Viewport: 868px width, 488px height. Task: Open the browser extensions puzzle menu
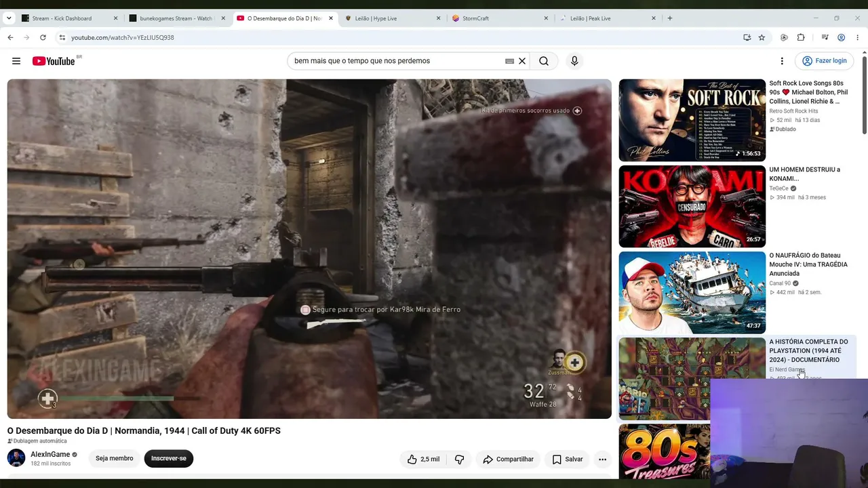(x=801, y=37)
